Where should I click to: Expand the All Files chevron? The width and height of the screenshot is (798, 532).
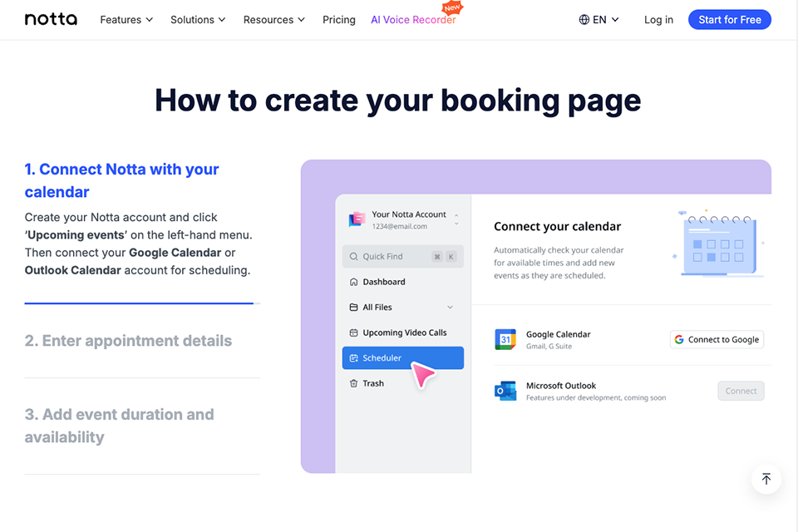point(450,308)
